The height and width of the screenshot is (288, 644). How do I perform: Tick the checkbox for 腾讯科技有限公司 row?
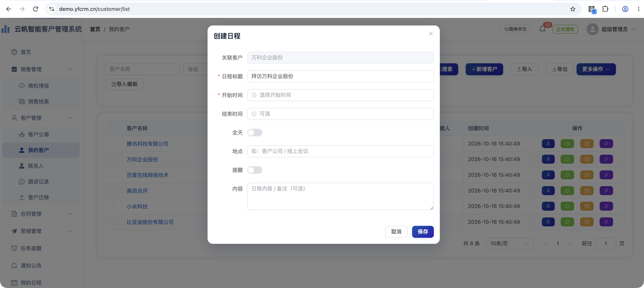(x=113, y=143)
